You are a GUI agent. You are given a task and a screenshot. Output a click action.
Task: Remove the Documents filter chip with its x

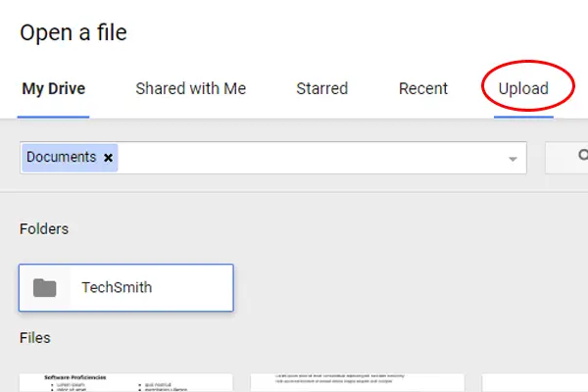pos(108,158)
